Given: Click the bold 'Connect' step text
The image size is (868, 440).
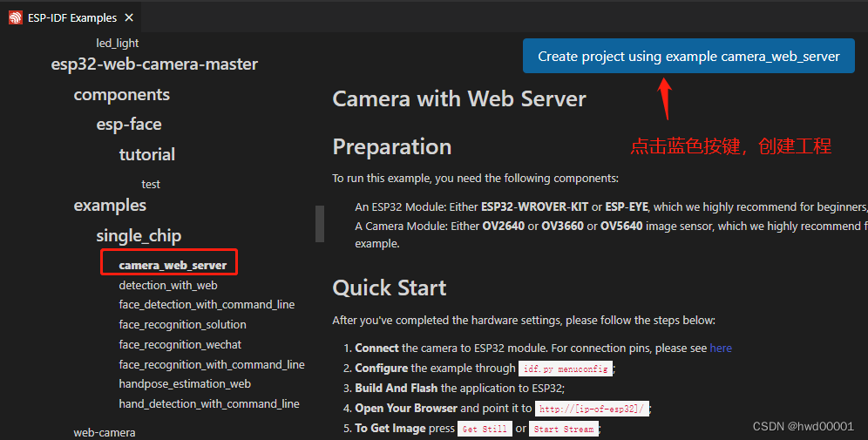Looking at the screenshot, I should [376, 349].
